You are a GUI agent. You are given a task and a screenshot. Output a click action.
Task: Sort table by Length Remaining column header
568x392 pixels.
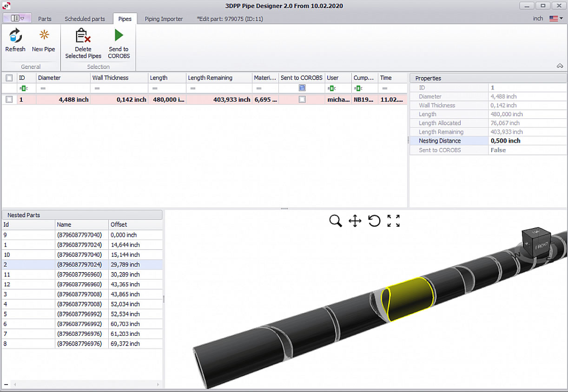(x=210, y=78)
